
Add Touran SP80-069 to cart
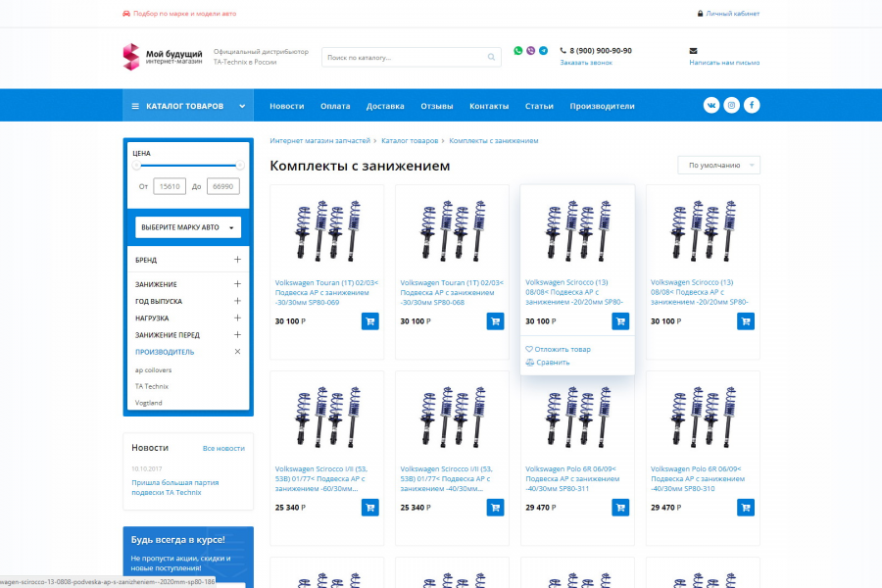point(370,321)
